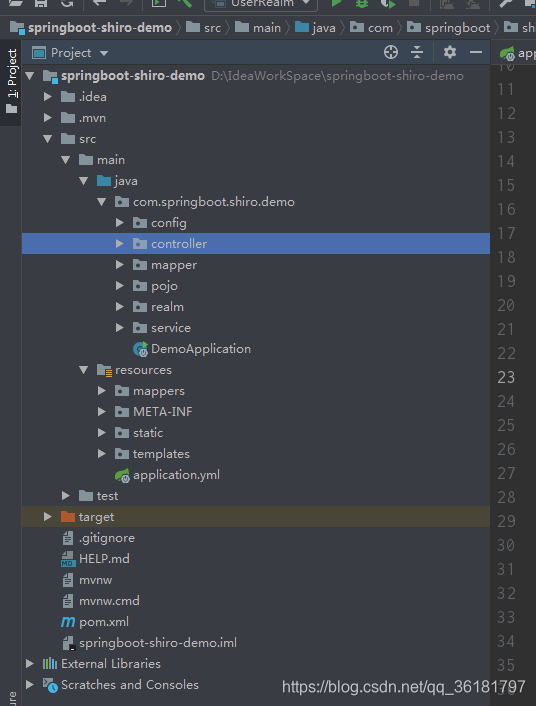
Task: Click the External Libraries bars icon
Action: pyautogui.click(x=50, y=664)
